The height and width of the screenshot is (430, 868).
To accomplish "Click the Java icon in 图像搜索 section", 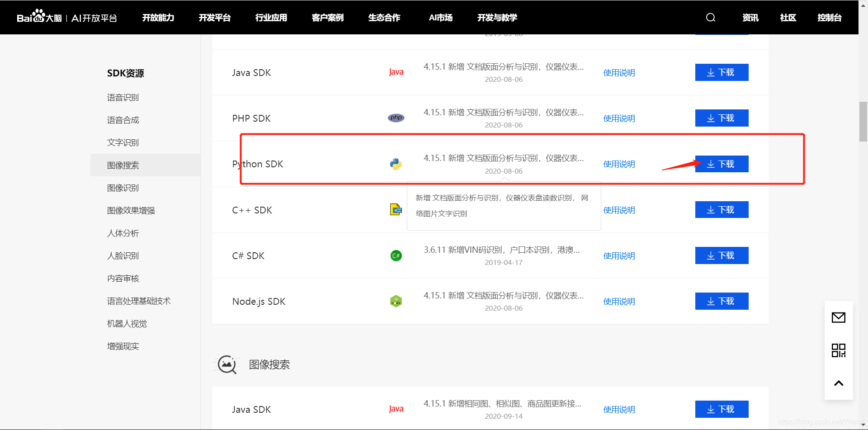I will tap(396, 409).
